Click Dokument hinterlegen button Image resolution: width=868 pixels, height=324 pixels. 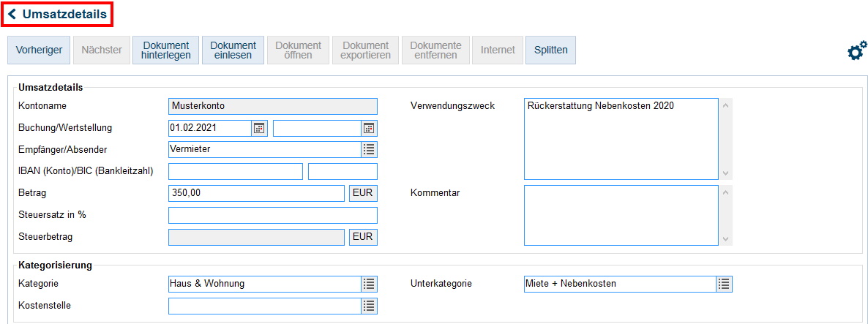coord(165,50)
